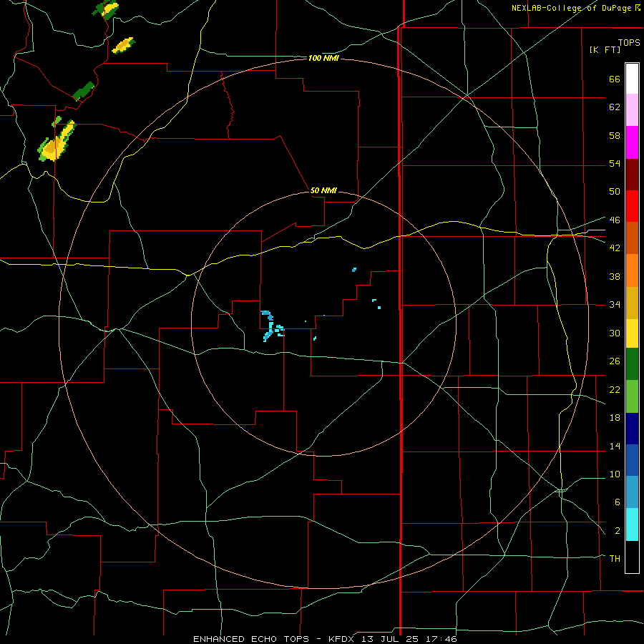Click the '100 NMI' range ring label
This screenshot has width=644, height=644.
[323, 59]
